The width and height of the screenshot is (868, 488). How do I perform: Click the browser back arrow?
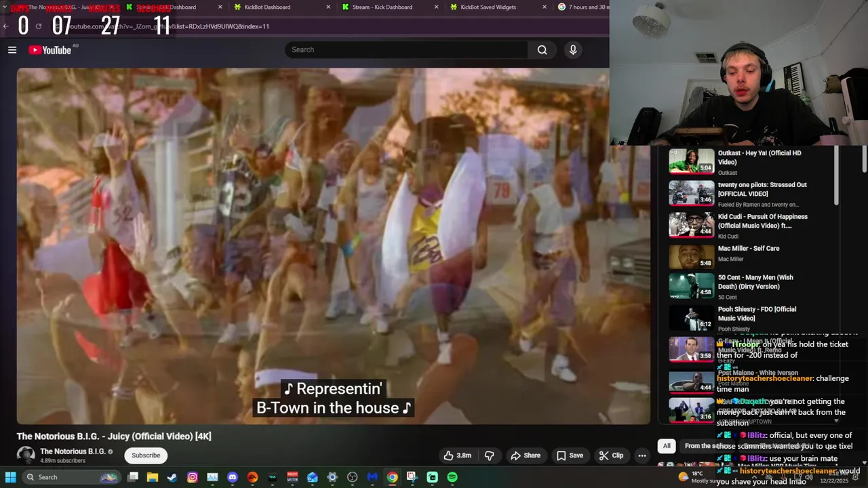click(6, 26)
